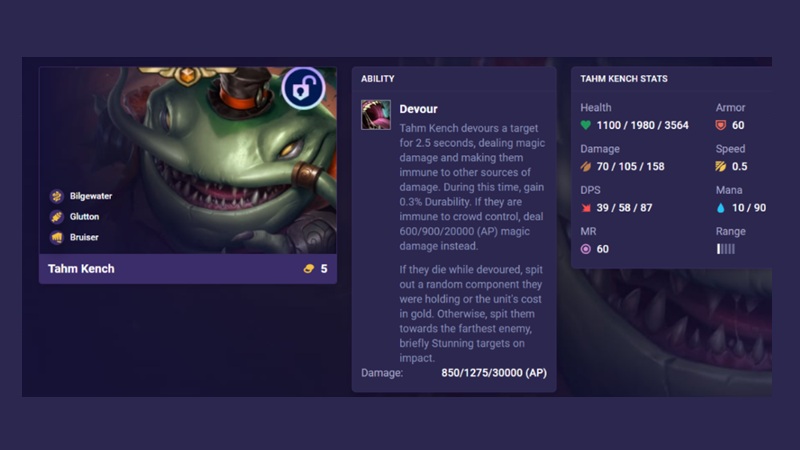Click the Devour ability title
The width and height of the screenshot is (800, 450).
coord(418,109)
